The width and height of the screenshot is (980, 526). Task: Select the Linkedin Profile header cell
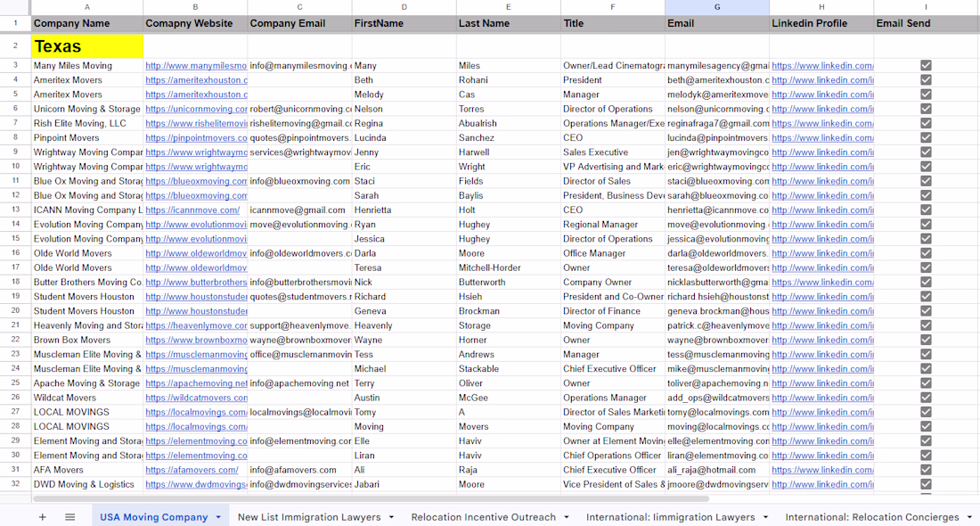(x=821, y=24)
